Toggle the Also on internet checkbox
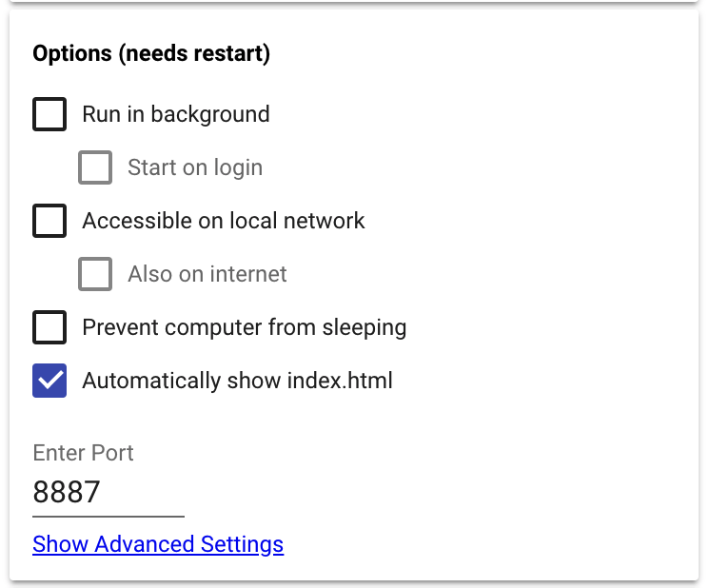Screen dimensions: 710x588 click(95, 274)
